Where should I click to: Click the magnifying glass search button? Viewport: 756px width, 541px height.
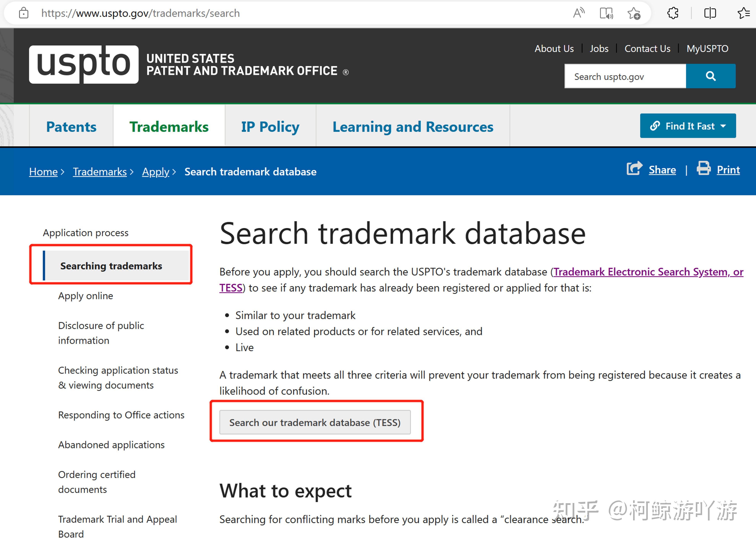point(711,76)
